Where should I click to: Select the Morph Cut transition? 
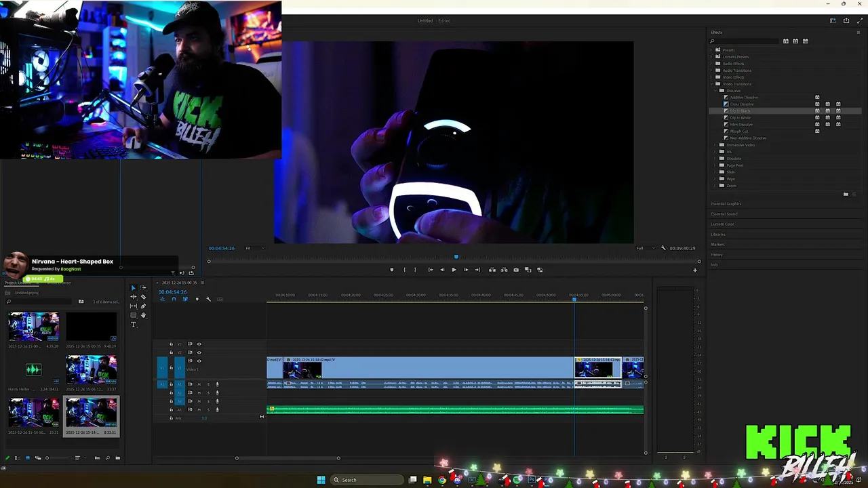click(739, 131)
